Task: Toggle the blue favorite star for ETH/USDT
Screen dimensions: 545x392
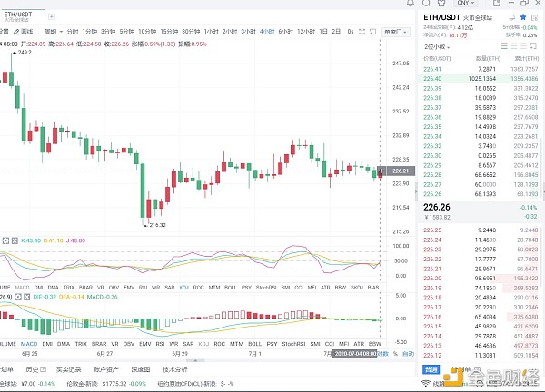Action: tap(523, 17)
